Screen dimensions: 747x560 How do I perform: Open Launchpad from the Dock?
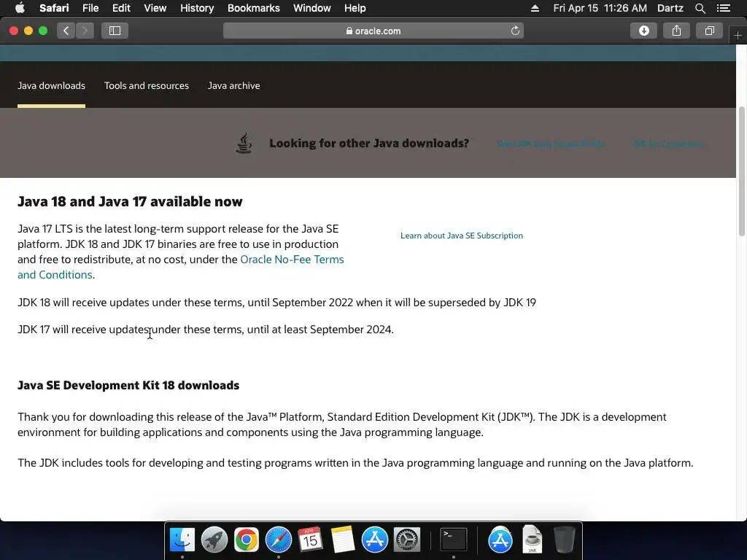214,540
